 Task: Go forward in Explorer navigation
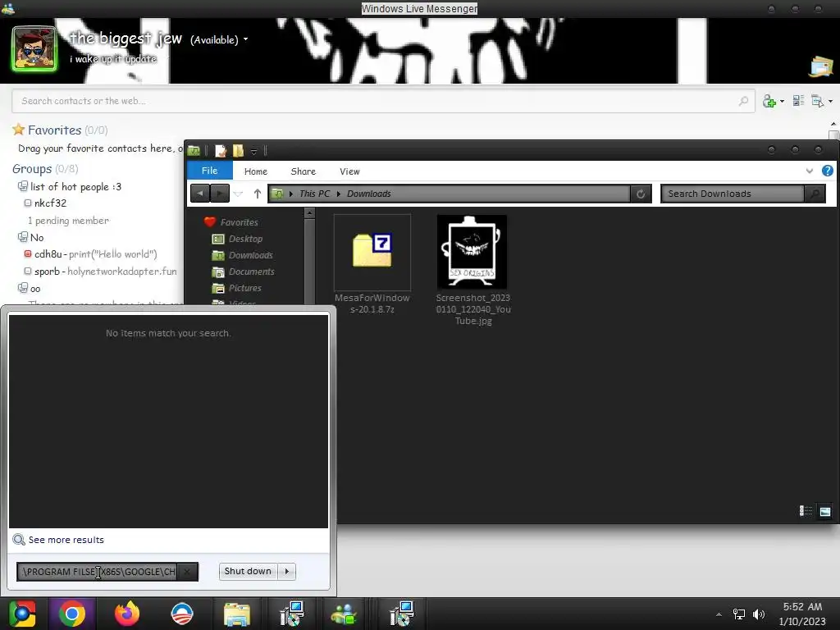click(220, 194)
